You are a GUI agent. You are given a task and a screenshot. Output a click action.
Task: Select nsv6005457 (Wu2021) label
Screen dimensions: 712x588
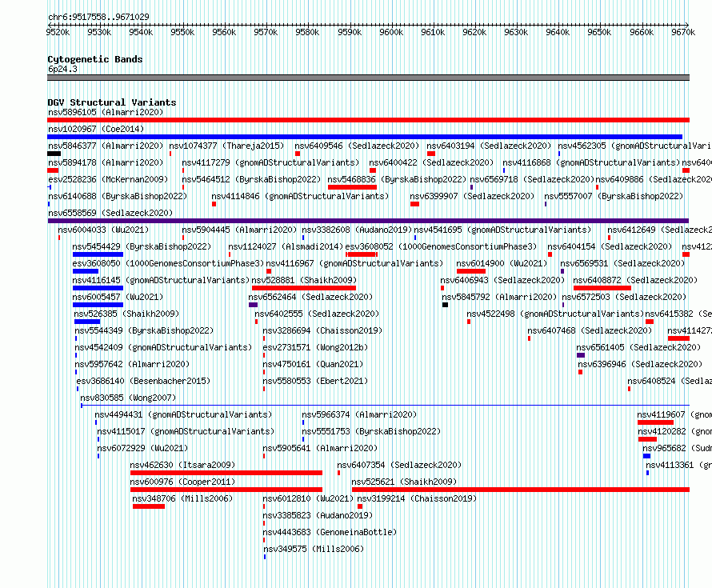coord(118,297)
